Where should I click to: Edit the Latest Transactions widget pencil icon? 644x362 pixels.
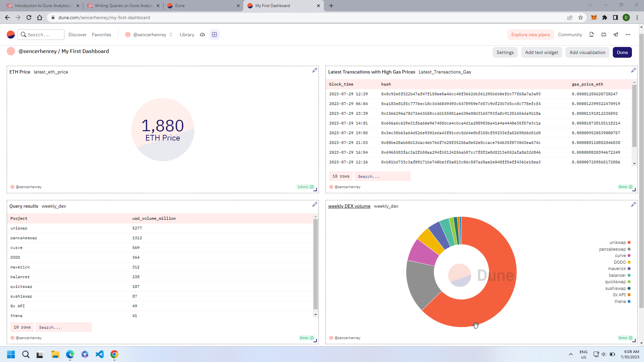coord(633,70)
